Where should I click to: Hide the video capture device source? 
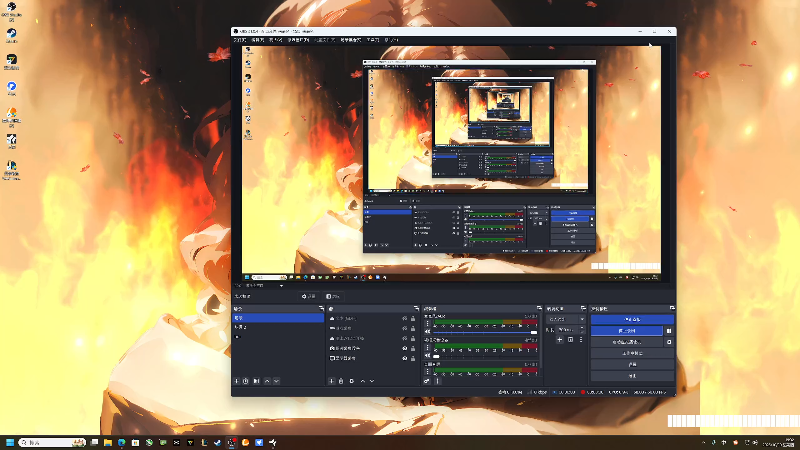pos(405,348)
